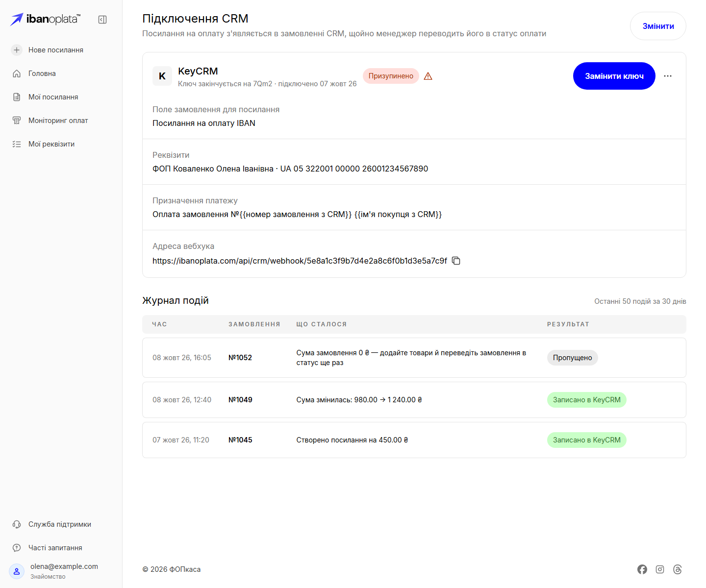Open the Threads page
Viewport: 706px width, 588px height.
click(x=678, y=569)
